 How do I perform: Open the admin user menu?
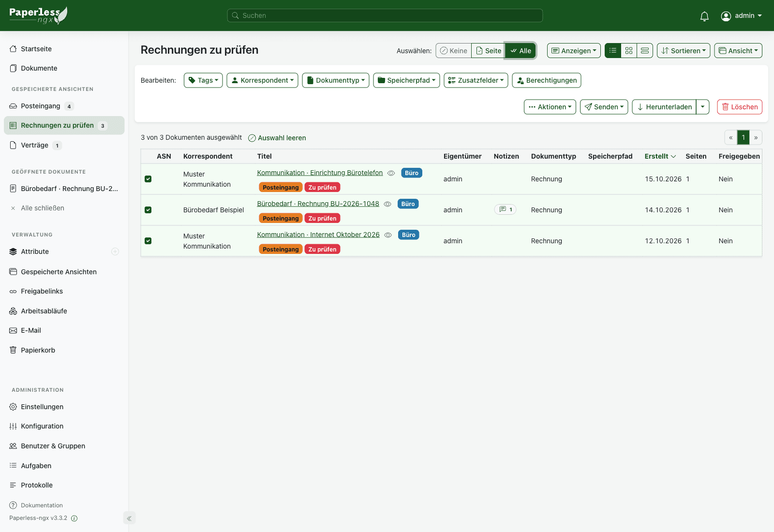click(742, 16)
